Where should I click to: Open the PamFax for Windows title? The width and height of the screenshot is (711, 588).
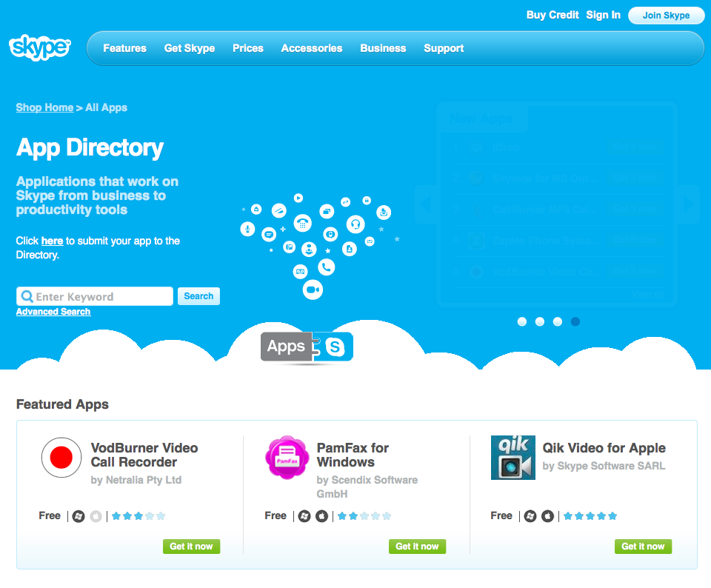pyautogui.click(x=353, y=455)
